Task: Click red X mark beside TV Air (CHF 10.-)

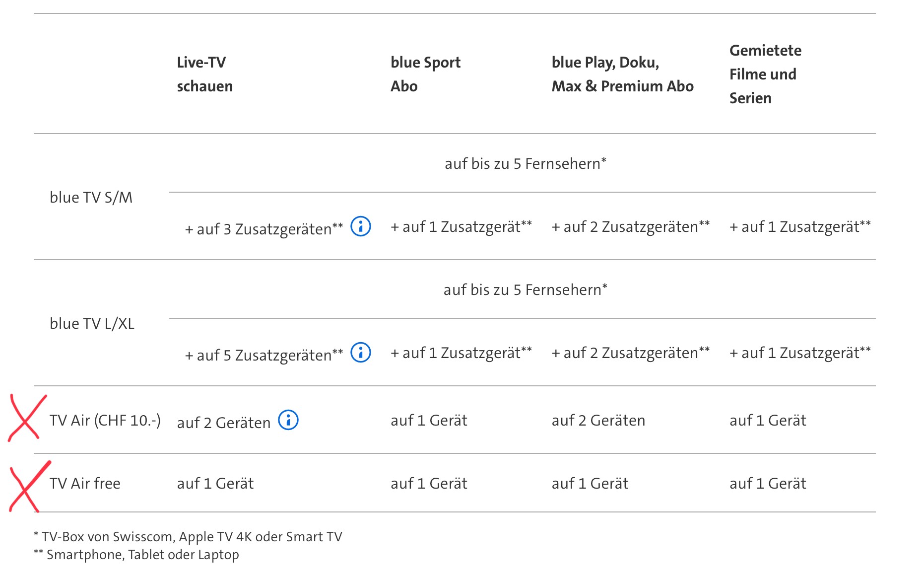Action: point(26,418)
